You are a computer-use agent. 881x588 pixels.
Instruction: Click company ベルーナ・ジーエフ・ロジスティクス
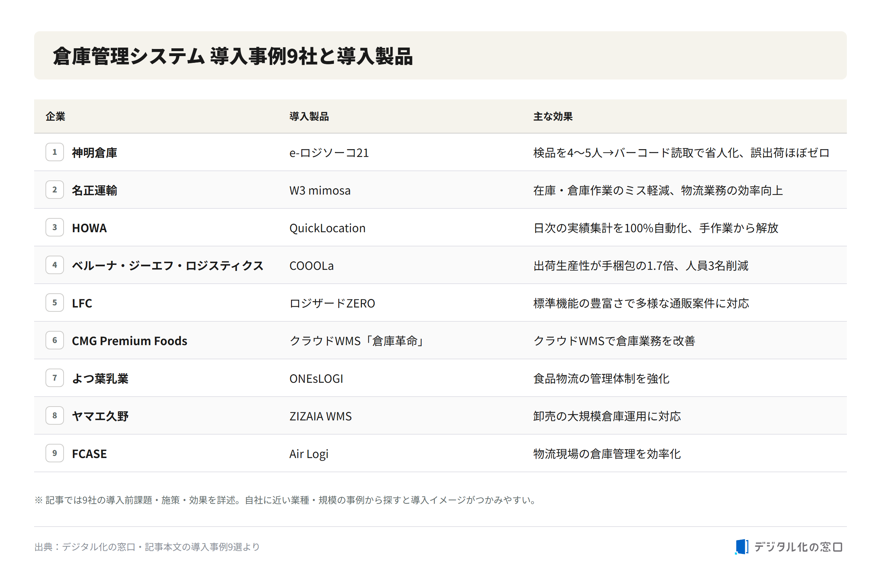coord(168,266)
